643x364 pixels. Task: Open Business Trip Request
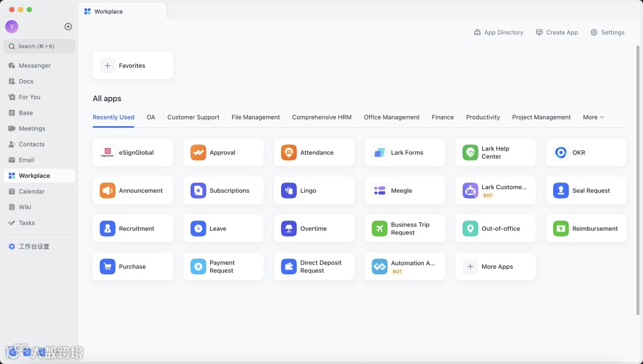(404, 228)
